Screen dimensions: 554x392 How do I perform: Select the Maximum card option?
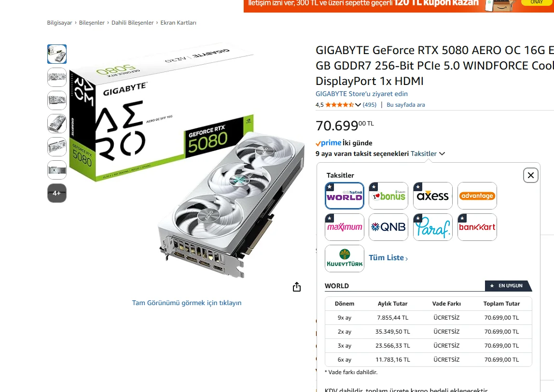click(x=345, y=227)
